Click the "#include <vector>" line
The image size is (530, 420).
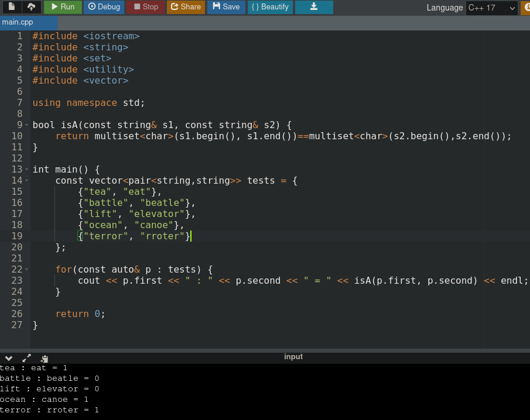80,81
